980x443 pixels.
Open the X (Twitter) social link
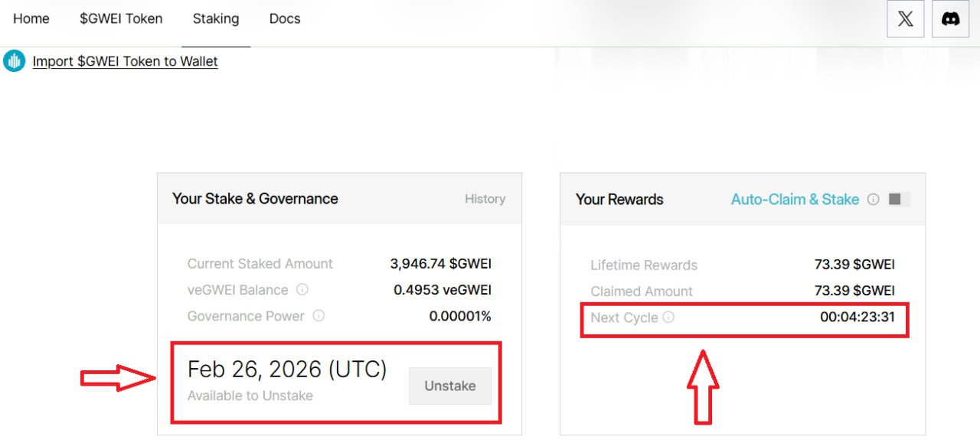pos(906,19)
